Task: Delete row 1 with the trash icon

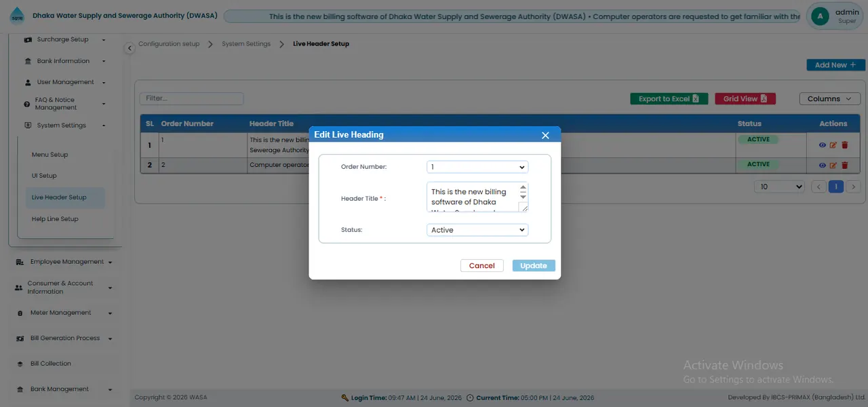Action: pyautogui.click(x=844, y=145)
